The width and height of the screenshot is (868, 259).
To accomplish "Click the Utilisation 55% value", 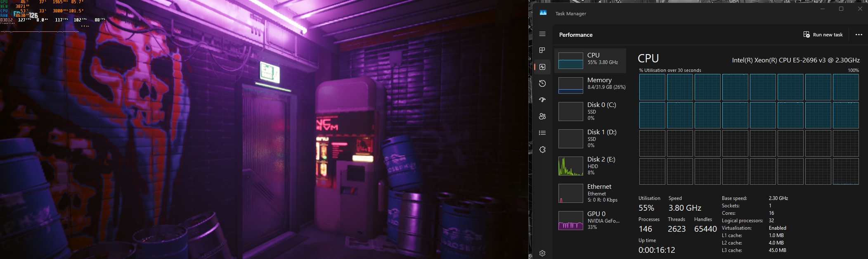I will coord(646,208).
